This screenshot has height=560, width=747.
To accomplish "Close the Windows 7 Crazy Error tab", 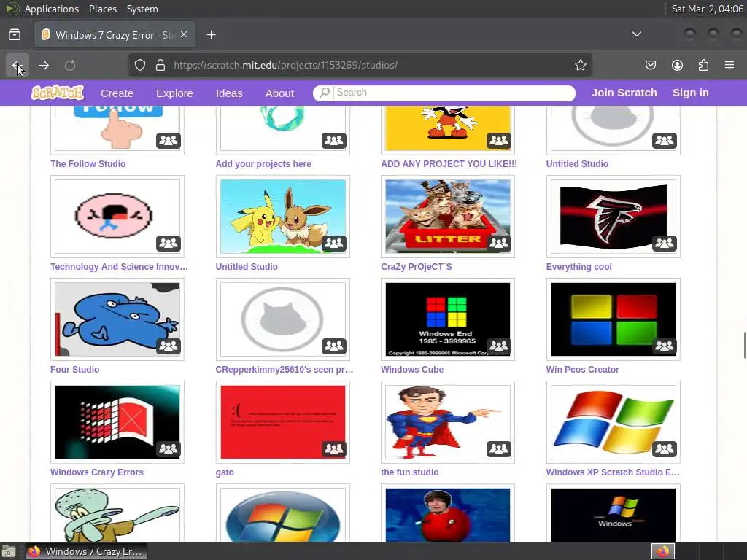I will pyautogui.click(x=184, y=35).
